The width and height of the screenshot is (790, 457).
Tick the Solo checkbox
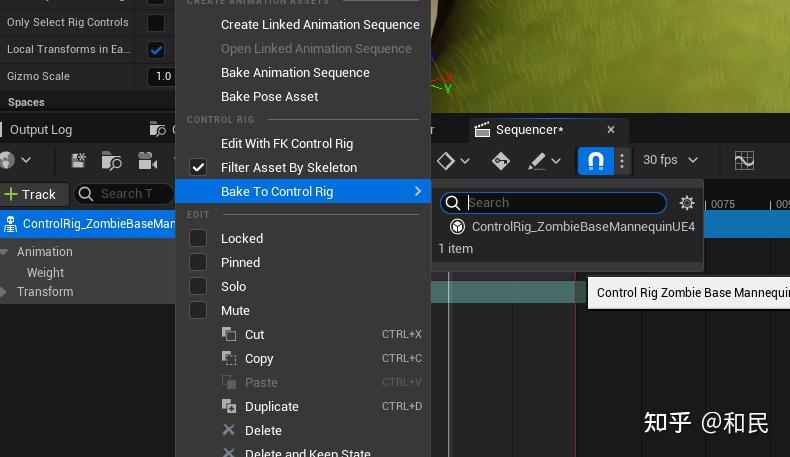[x=198, y=286]
